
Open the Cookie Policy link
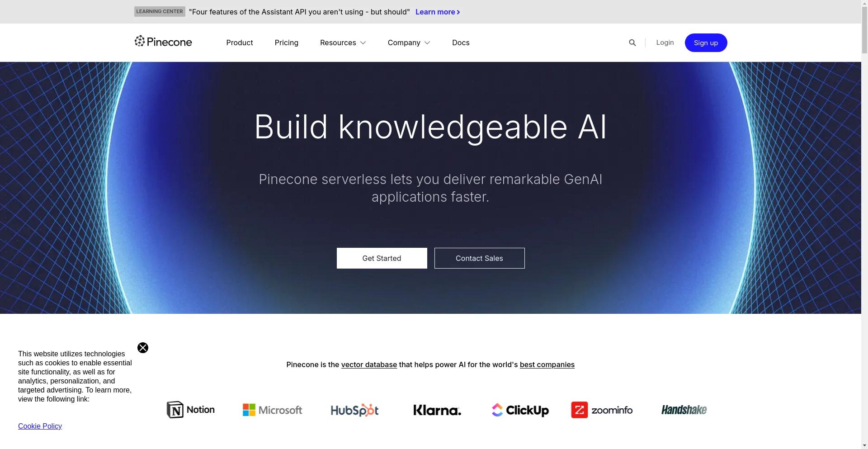click(x=40, y=426)
